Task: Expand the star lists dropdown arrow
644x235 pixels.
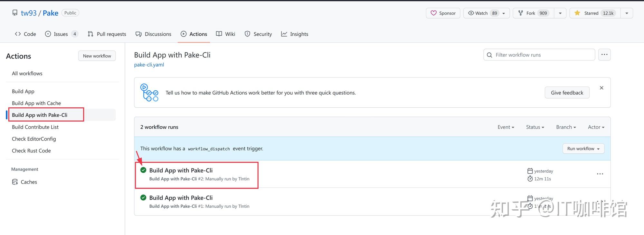Action: point(627,13)
